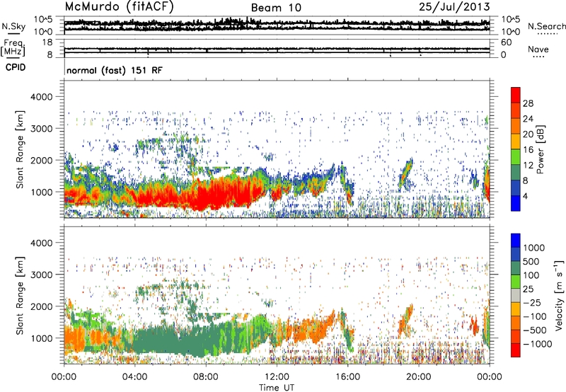The width and height of the screenshot is (566, 392).
Task: Click the 2000 tick on power panel axis
Action: 42,160
